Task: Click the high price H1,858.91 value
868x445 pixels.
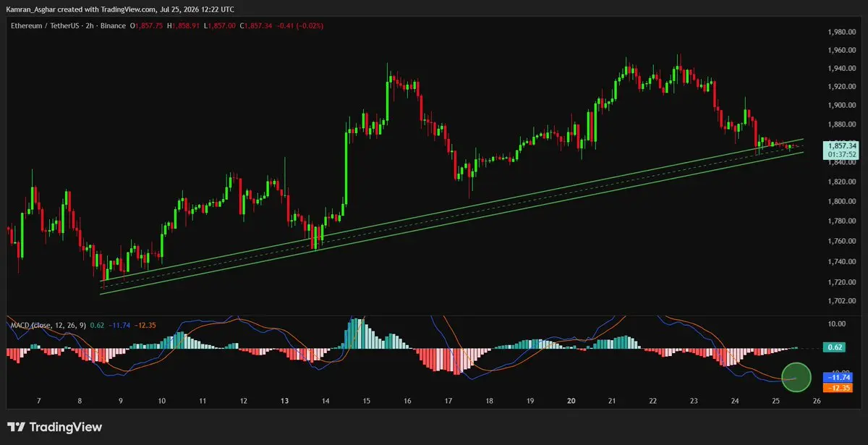Action: 183,25
